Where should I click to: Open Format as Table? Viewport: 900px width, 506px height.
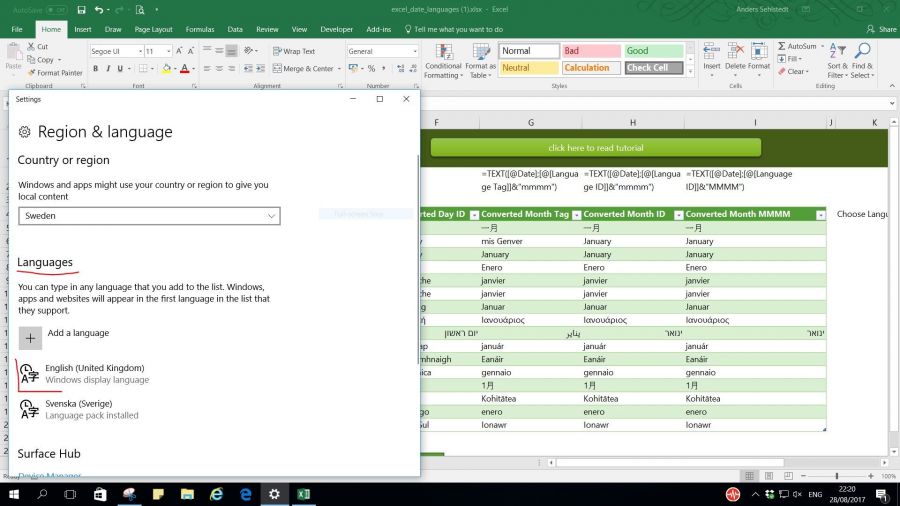tap(480, 61)
